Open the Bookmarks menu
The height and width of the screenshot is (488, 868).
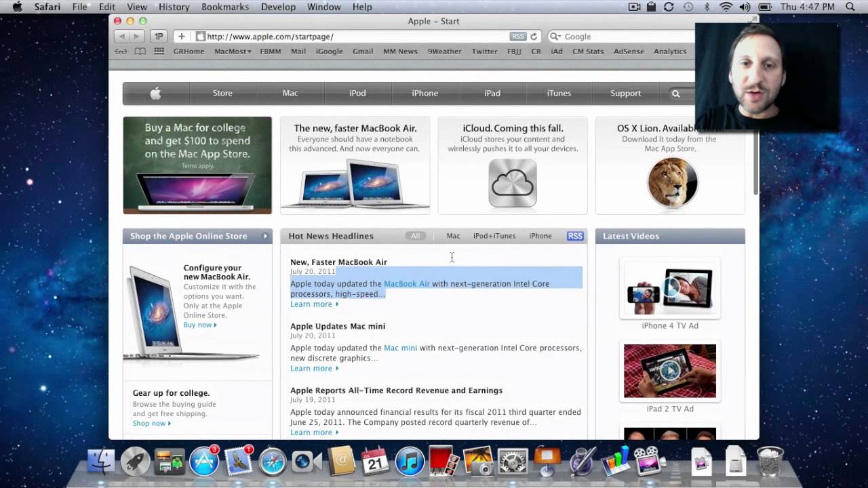(x=226, y=7)
